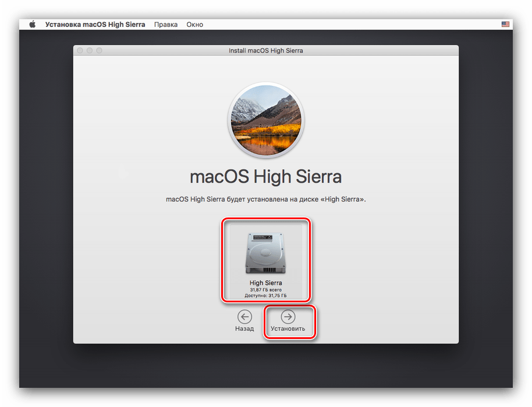Screen dimensions: 532x407
Task: Click the macOS High Sierra mountain logo
Action: (x=266, y=120)
